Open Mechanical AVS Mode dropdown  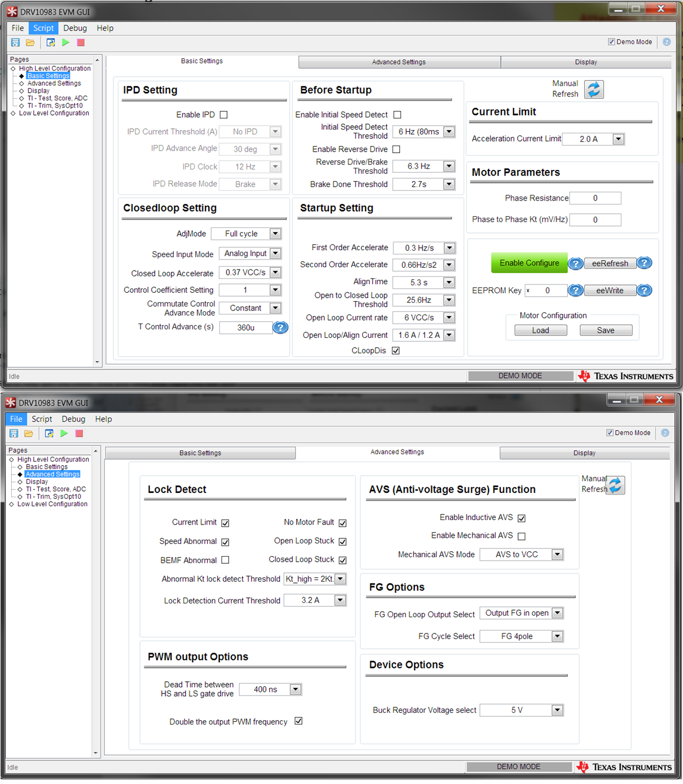tap(558, 555)
